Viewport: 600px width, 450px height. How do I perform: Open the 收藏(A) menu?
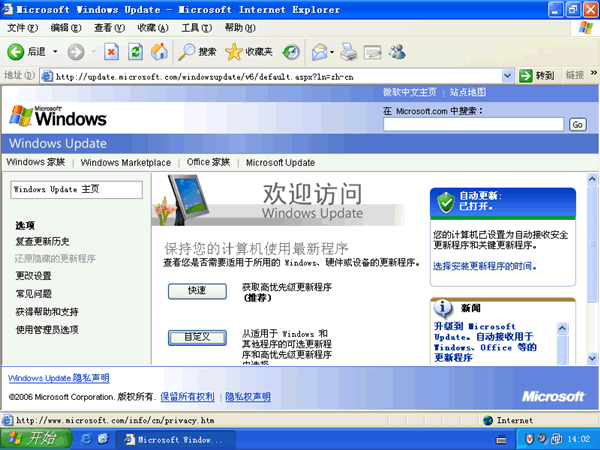[153, 28]
